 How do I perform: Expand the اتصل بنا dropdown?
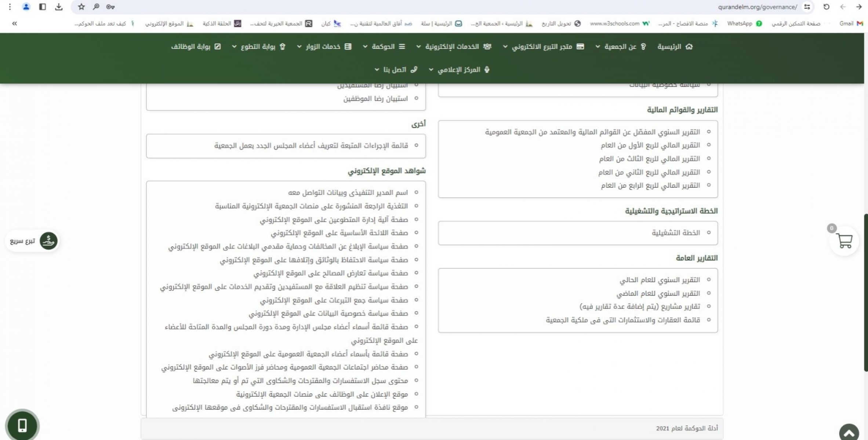[396, 70]
